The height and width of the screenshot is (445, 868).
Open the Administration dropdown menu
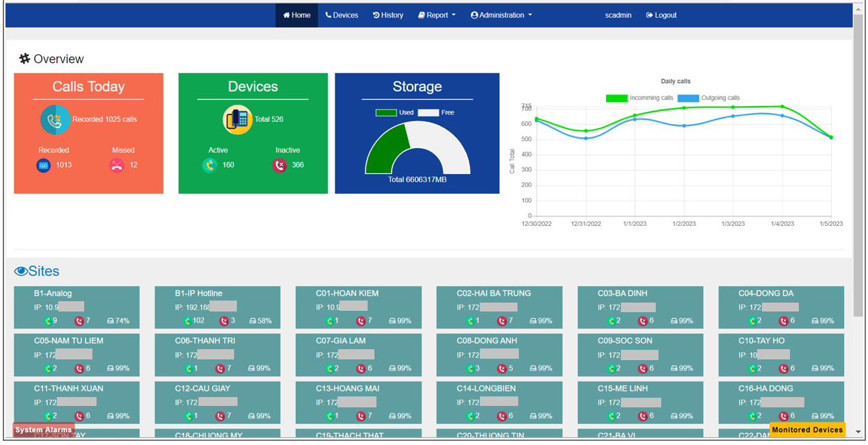(501, 15)
